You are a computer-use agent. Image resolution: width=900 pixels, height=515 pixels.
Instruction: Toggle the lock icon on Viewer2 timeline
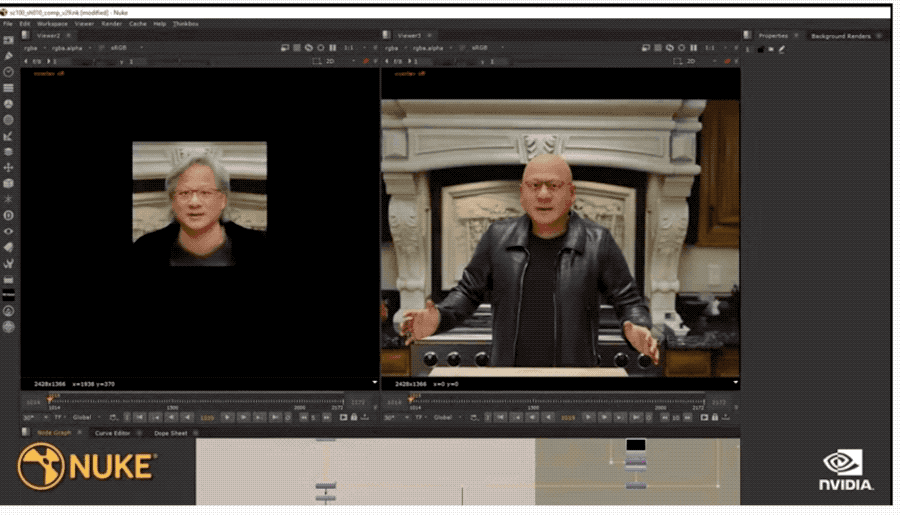click(x=354, y=417)
